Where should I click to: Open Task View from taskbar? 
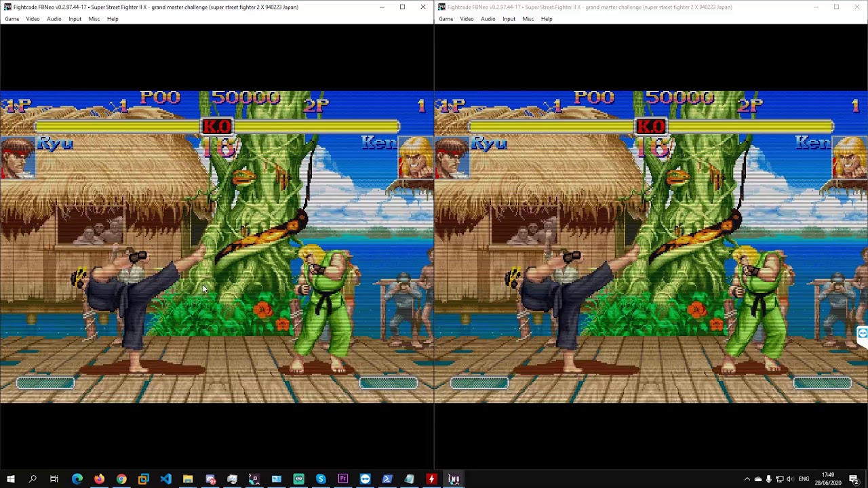point(54,479)
